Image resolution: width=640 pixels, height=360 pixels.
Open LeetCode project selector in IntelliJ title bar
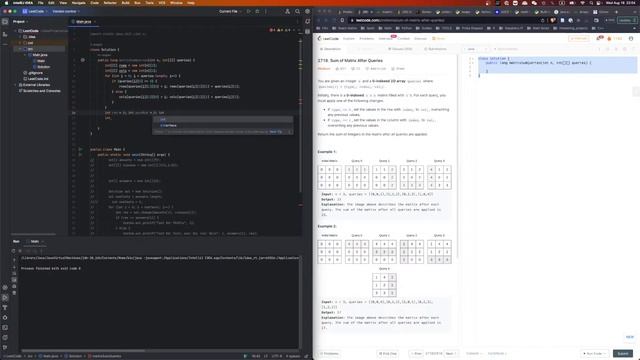coord(35,11)
